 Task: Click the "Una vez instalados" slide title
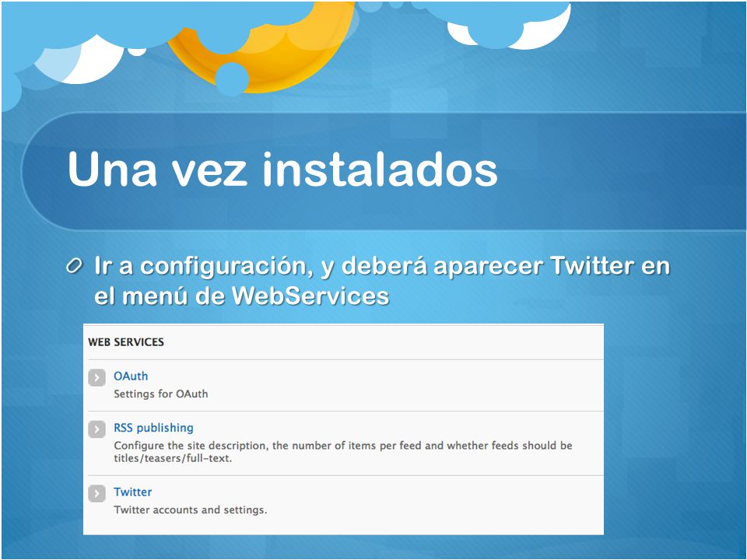pos(282,170)
